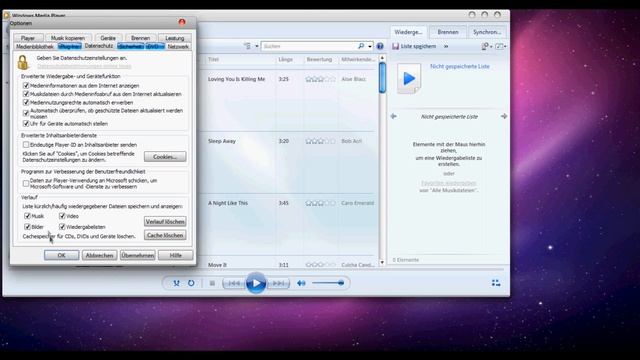Click the Suchen search field
The height and width of the screenshot is (360, 640).
pos(309,46)
